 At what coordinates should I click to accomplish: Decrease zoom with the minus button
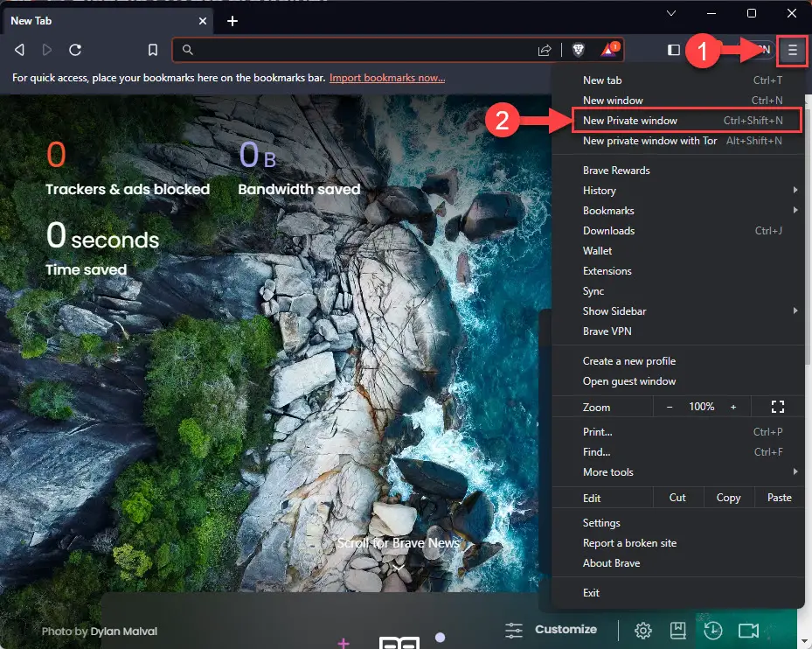(x=670, y=407)
